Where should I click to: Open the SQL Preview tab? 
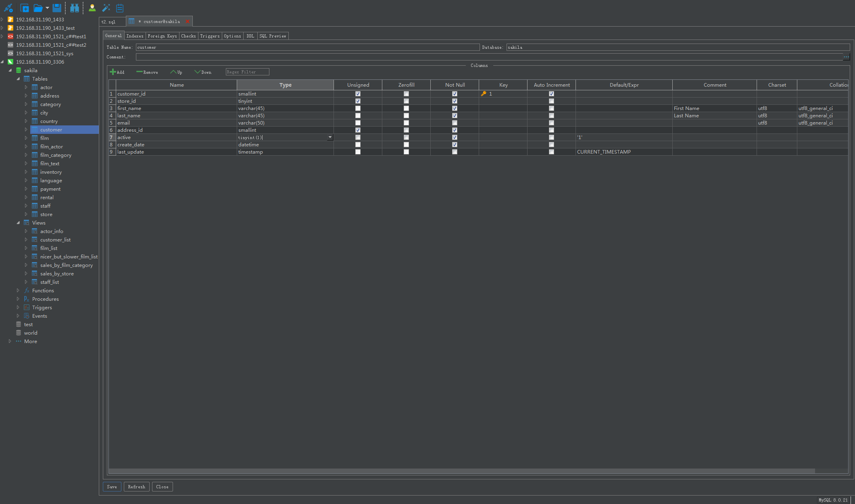tap(273, 36)
